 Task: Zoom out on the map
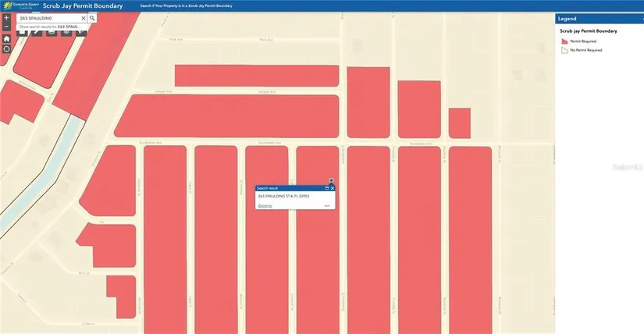click(6, 27)
